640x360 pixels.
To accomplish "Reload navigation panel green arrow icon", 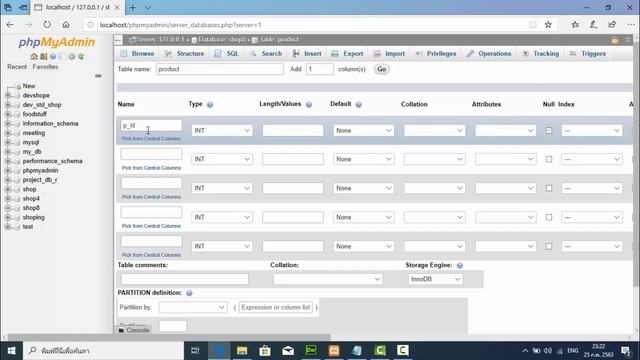I will coord(81,56).
